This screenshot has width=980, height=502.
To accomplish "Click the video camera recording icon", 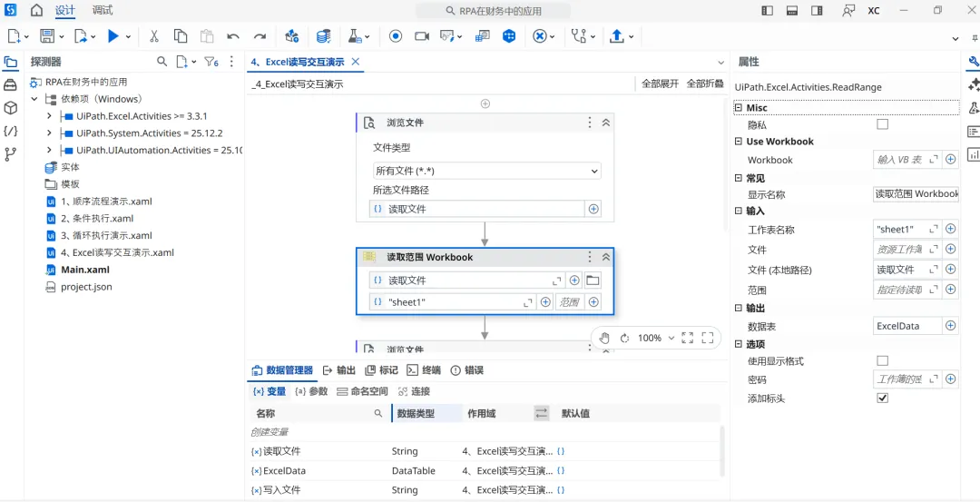I will pyautogui.click(x=422, y=36).
